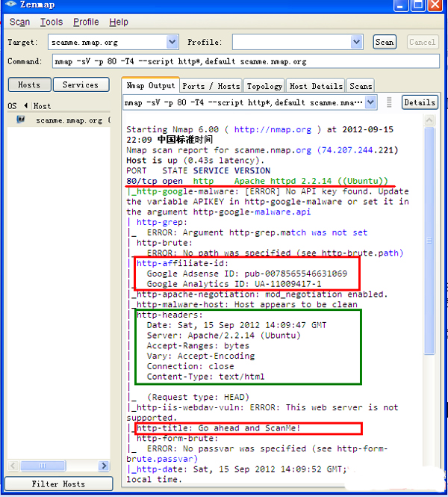Click host list scroll right arrow
448x497 pixels.
click(x=104, y=466)
